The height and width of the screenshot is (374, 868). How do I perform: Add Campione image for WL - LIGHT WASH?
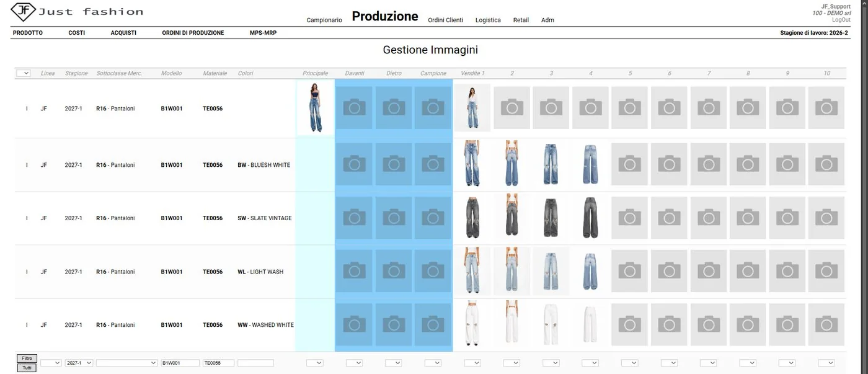[433, 271]
